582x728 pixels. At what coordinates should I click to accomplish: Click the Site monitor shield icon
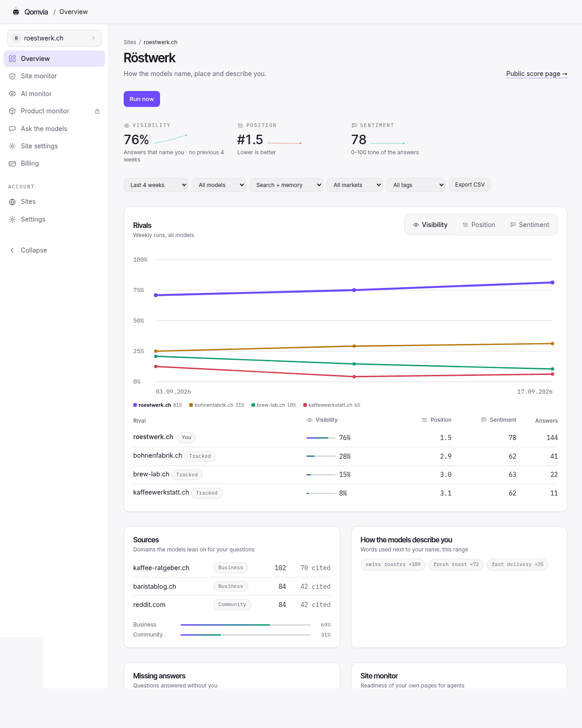(12, 76)
